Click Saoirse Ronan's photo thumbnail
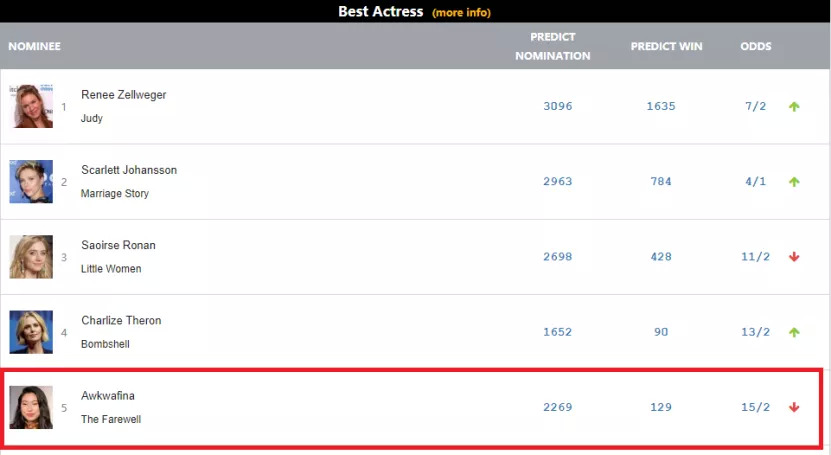This screenshot has height=455, width=831. click(x=31, y=257)
